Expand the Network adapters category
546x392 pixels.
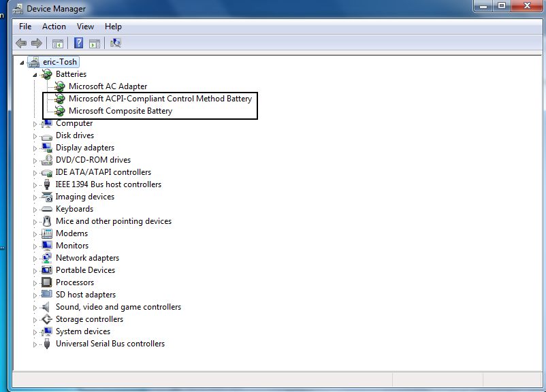35,259
